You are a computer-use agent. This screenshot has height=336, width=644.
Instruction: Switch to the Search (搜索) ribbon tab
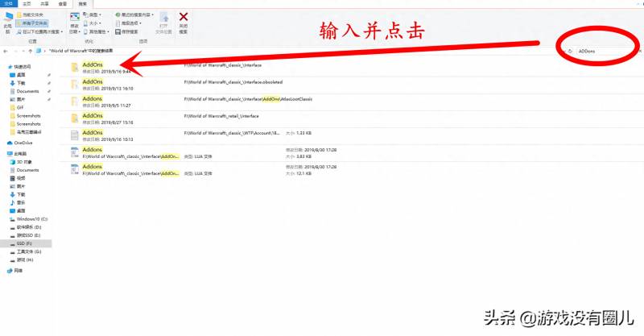pos(83,4)
